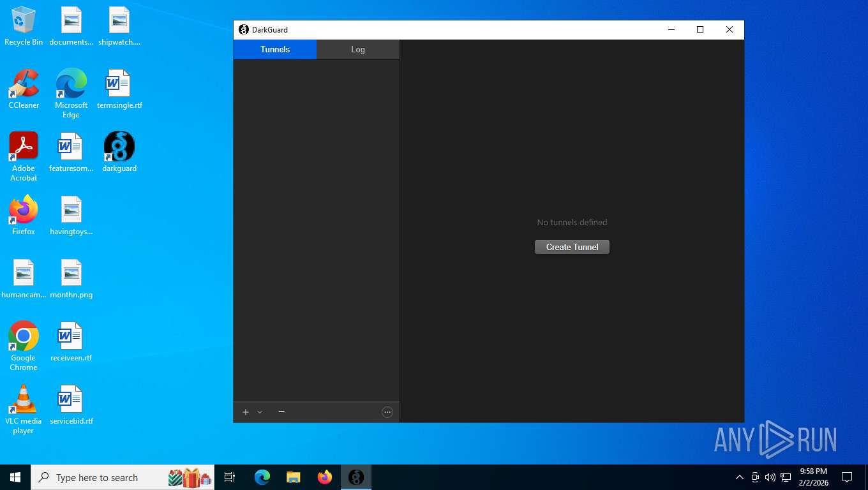Select the Google Chrome desktop shortcut
The image size is (868, 490).
pyautogui.click(x=24, y=346)
